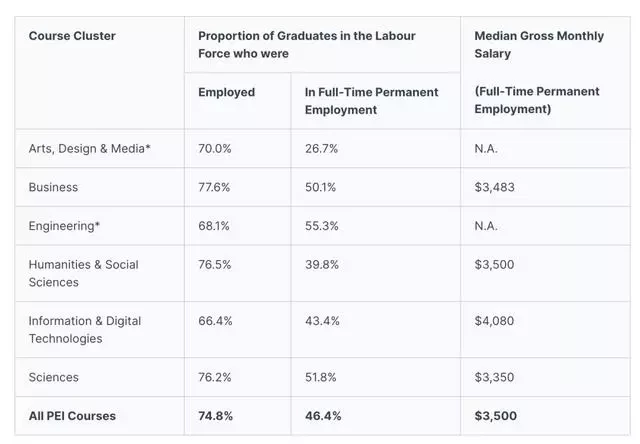Click the In Full-Time Permanent Employment header
The width and height of the screenshot is (640, 444).
(x=371, y=101)
